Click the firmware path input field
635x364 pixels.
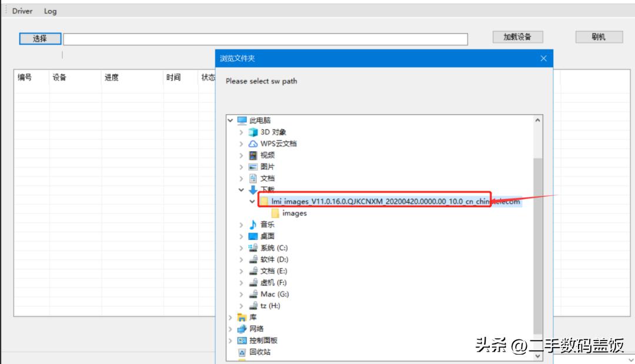(266, 39)
